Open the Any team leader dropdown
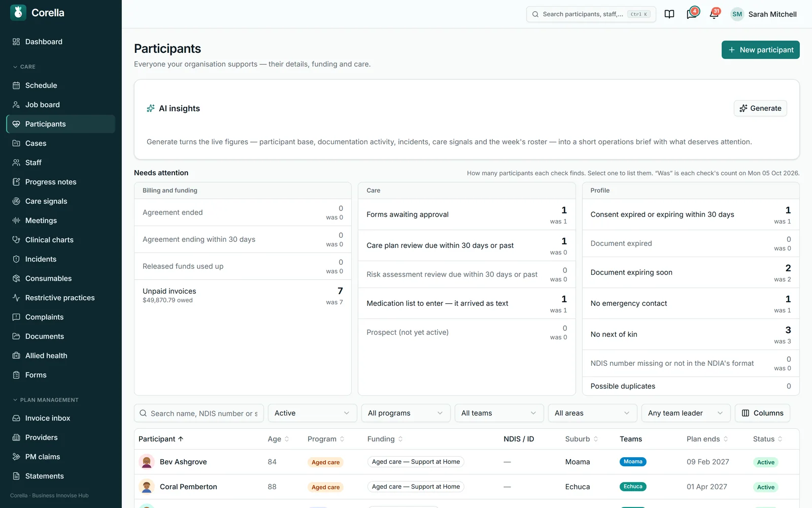The image size is (812, 508). (x=686, y=413)
